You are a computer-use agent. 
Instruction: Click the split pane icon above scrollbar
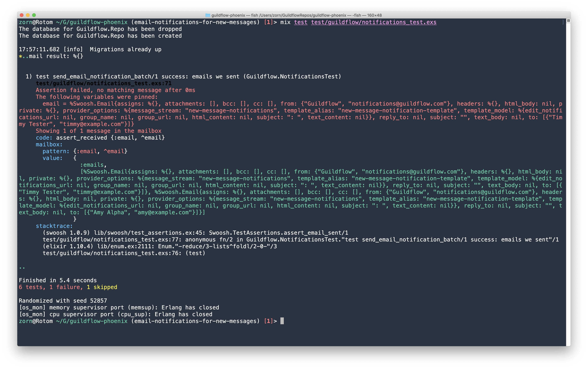568,21
